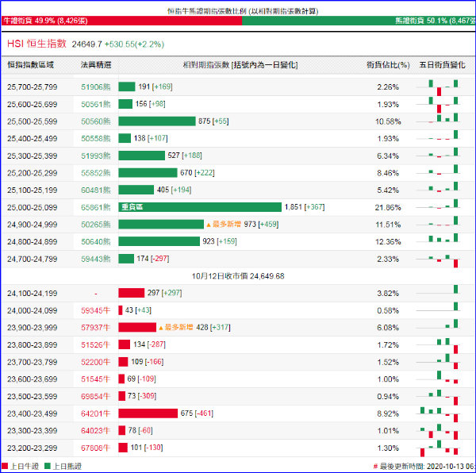Select the range 24,100-24,199
476x473 pixels.
point(33,294)
